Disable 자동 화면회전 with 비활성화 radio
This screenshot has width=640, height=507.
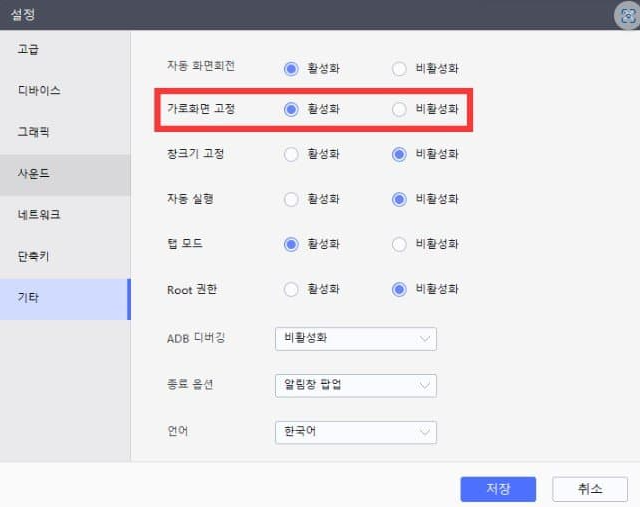(399, 69)
